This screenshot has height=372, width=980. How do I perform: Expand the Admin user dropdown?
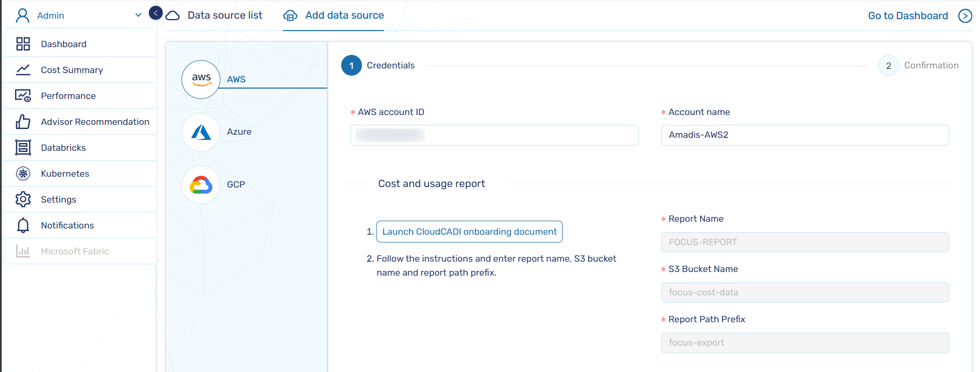pyautogui.click(x=138, y=16)
